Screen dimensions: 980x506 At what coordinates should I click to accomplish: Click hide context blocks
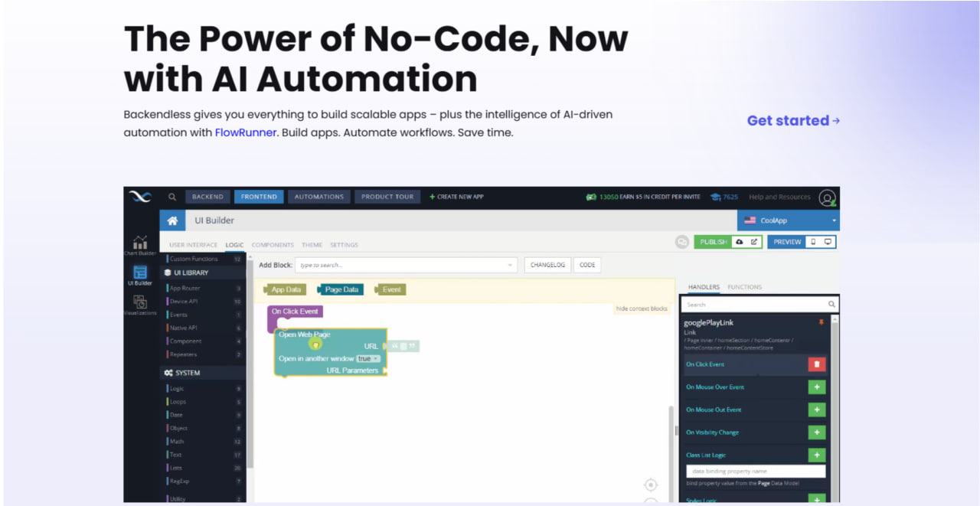pyautogui.click(x=641, y=308)
